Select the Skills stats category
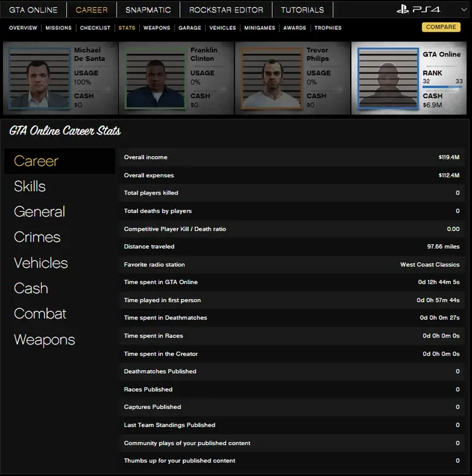 (30, 186)
